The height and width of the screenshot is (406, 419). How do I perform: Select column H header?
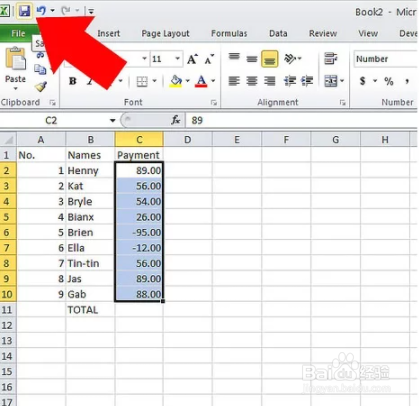coord(385,139)
